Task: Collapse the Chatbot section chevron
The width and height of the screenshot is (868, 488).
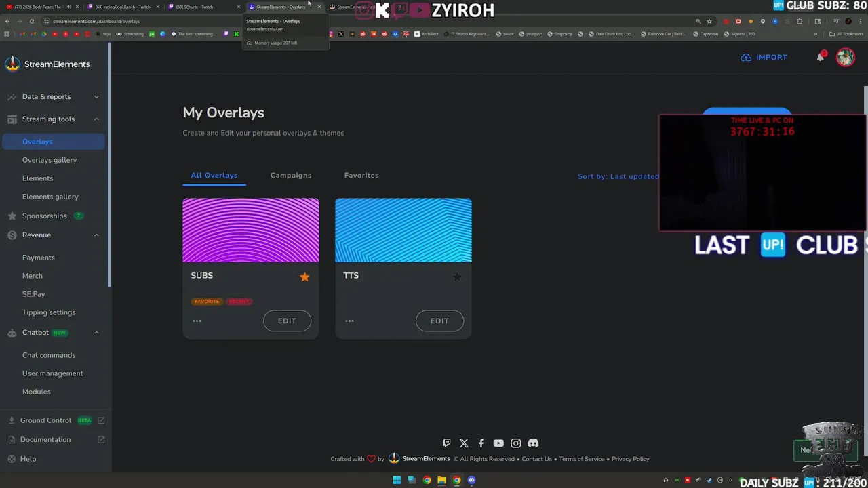Action: pyautogui.click(x=96, y=333)
